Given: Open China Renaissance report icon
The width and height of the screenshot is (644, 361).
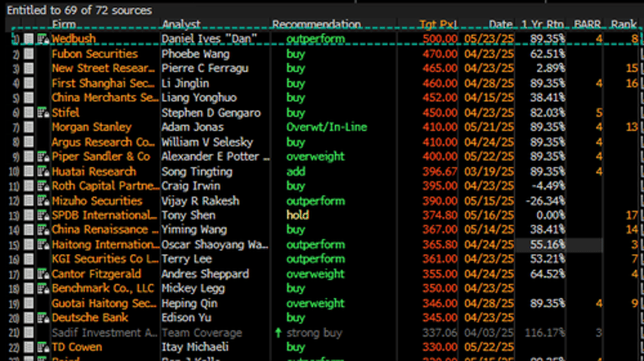Looking at the screenshot, I should [43, 230].
